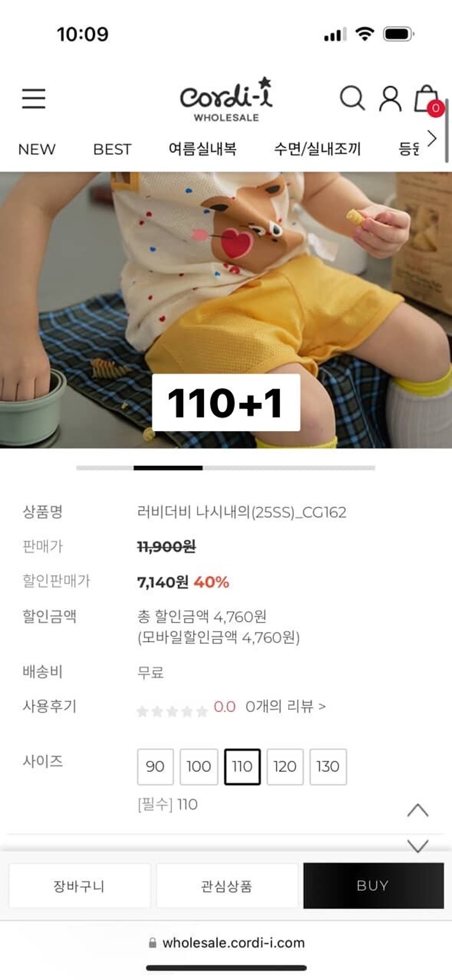Switch to the NEW category tab
452x980 pixels.
coord(37,149)
